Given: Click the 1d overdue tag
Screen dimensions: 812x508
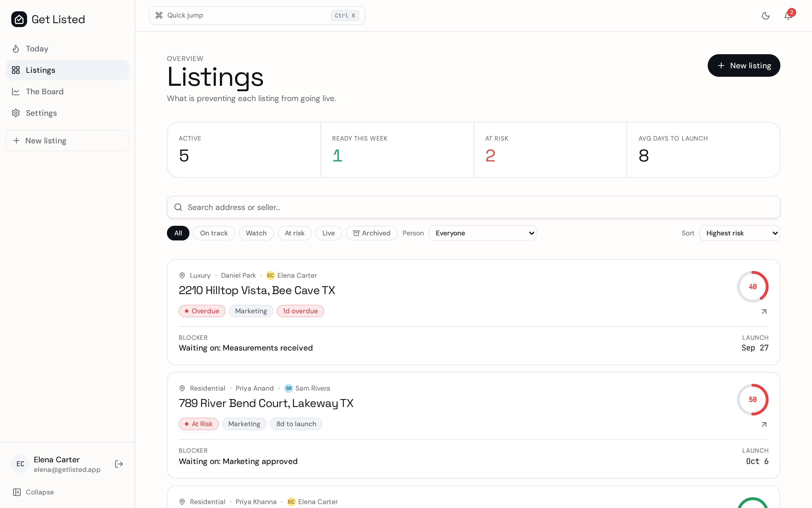Looking at the screenshot, I should click(300, 311).
